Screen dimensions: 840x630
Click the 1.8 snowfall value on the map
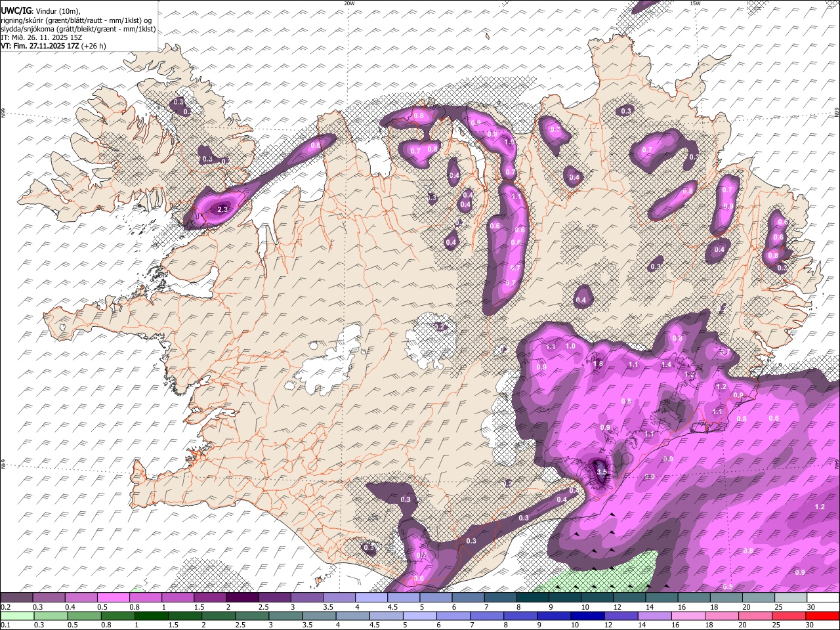[598, 364]
